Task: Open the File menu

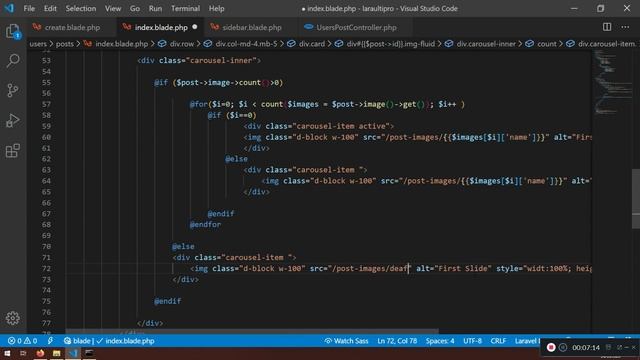Action: click(x=29, y=9)
